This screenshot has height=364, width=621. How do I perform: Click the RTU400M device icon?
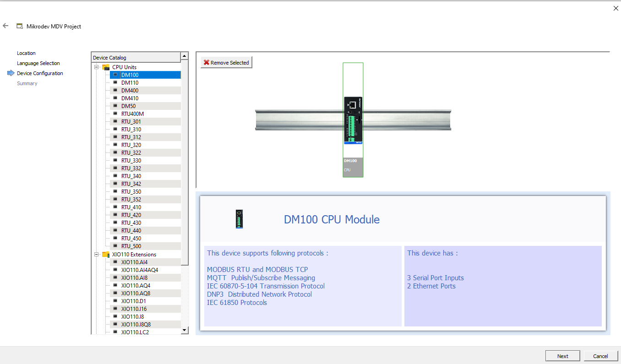(x=115, y=114)
